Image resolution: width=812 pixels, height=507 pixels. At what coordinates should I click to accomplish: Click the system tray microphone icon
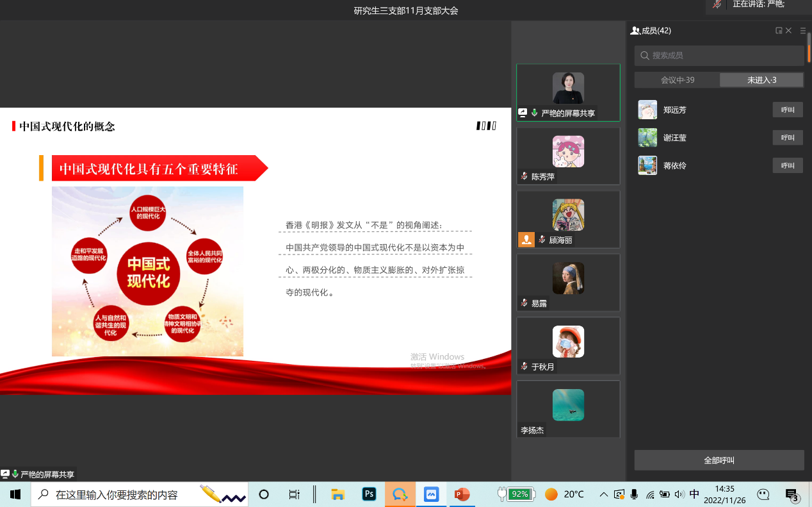pyautogui.click(x=634, y=494)
